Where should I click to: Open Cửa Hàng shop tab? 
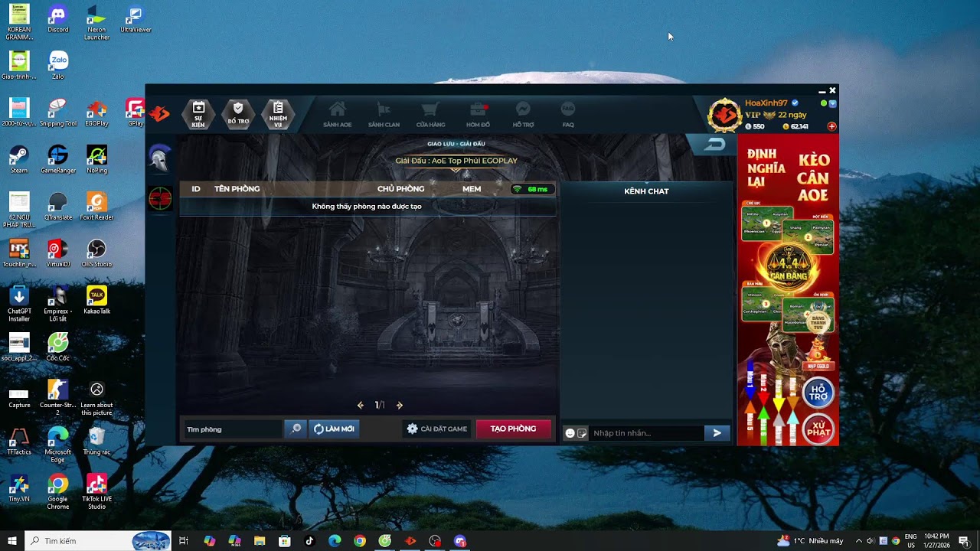tap(430, 115)
